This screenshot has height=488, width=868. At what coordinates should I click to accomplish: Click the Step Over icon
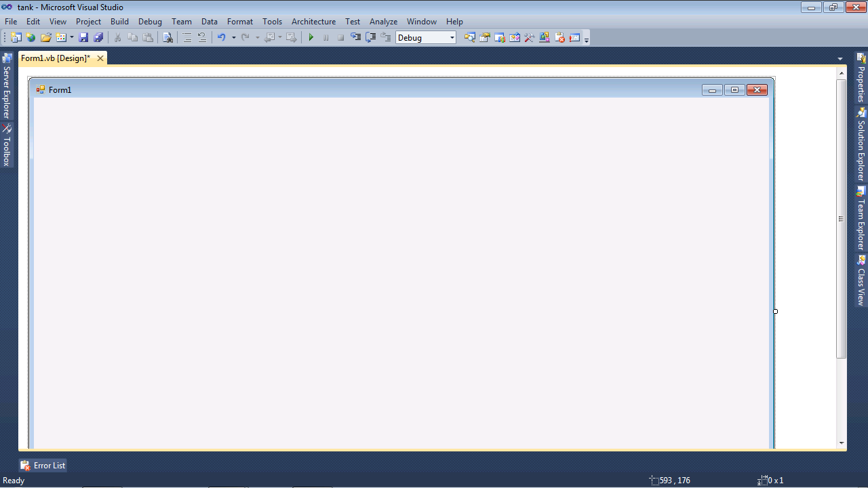371,38
